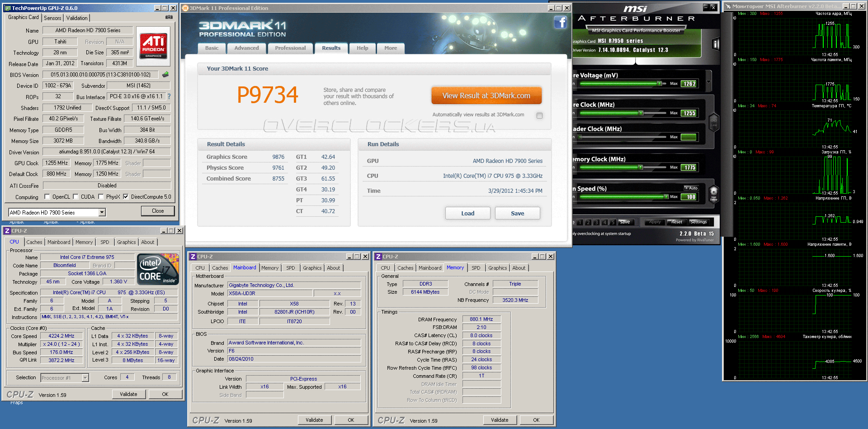Image resolution: width=868 pixels, height=429 pixels.
Task: Select the Caches tab in the CPU-Z processor window
Action: 34,242
